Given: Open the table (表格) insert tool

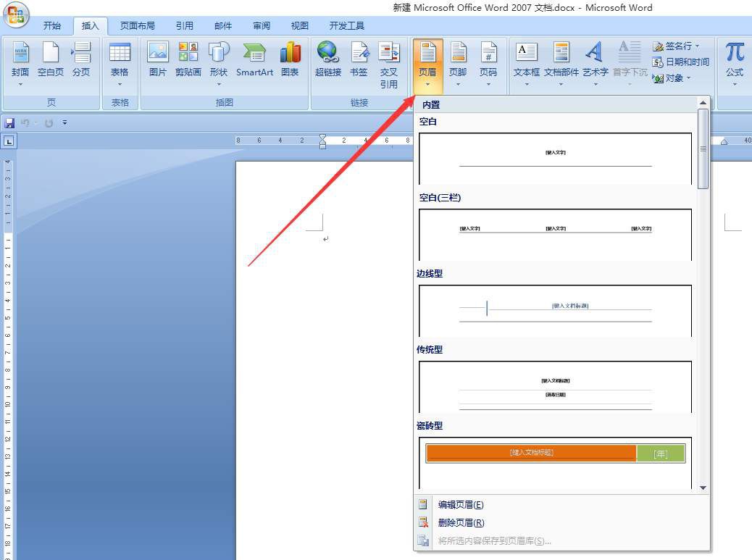Looking at the screenshot, I should click(120, 64).
